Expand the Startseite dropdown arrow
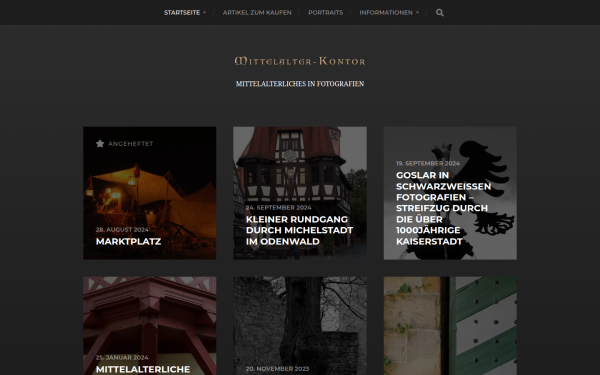The height and width of the screenshot is (375, 600). 204,13
